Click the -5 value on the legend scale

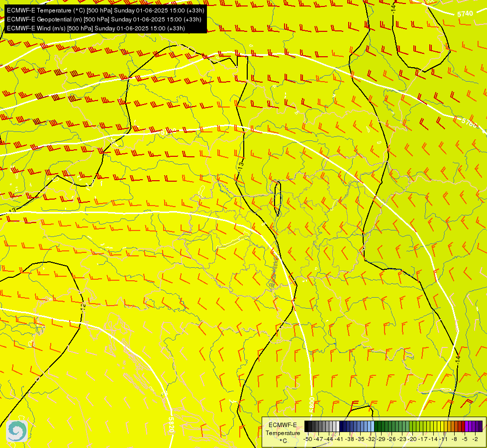(x=465, y=440)
